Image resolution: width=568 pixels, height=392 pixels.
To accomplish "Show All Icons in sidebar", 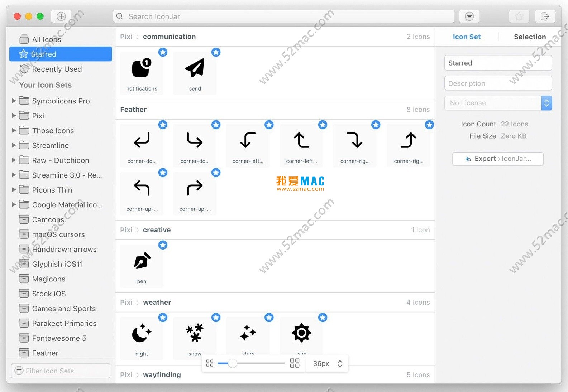I will point(60,39).
